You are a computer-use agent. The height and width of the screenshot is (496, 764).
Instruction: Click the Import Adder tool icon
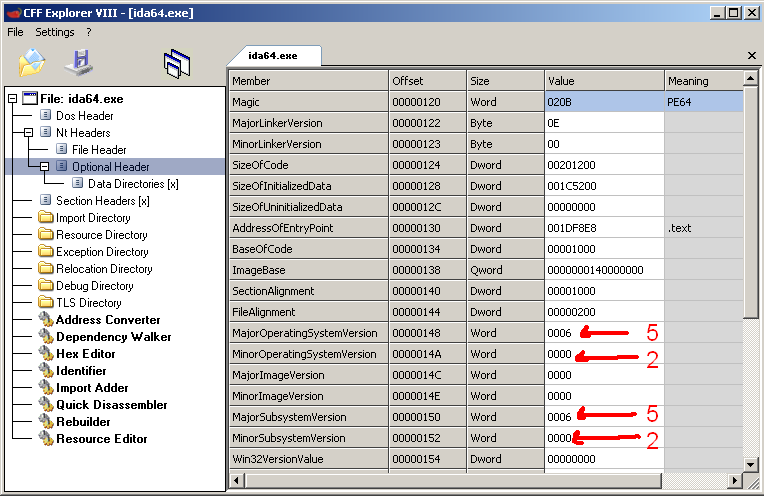coord(46,388)
